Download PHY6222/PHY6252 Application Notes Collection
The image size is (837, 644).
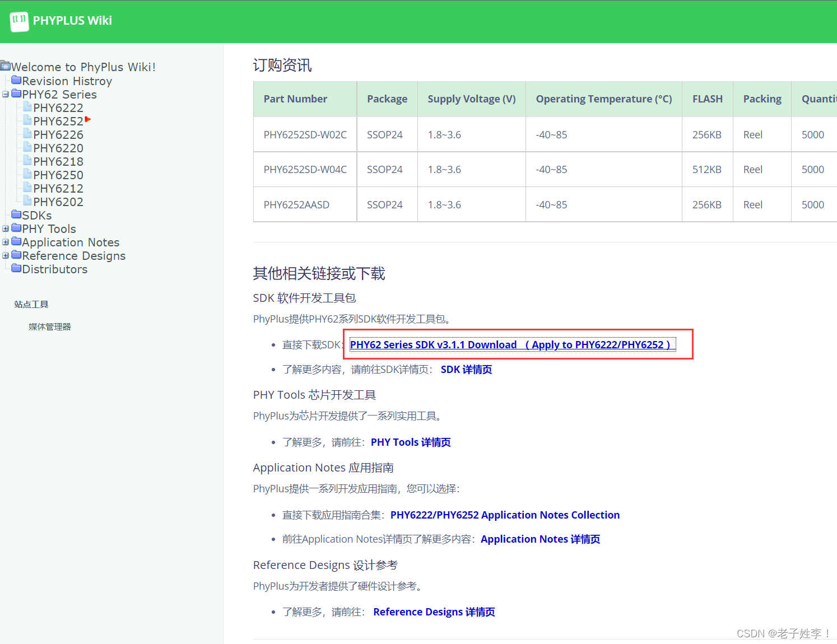505,515
